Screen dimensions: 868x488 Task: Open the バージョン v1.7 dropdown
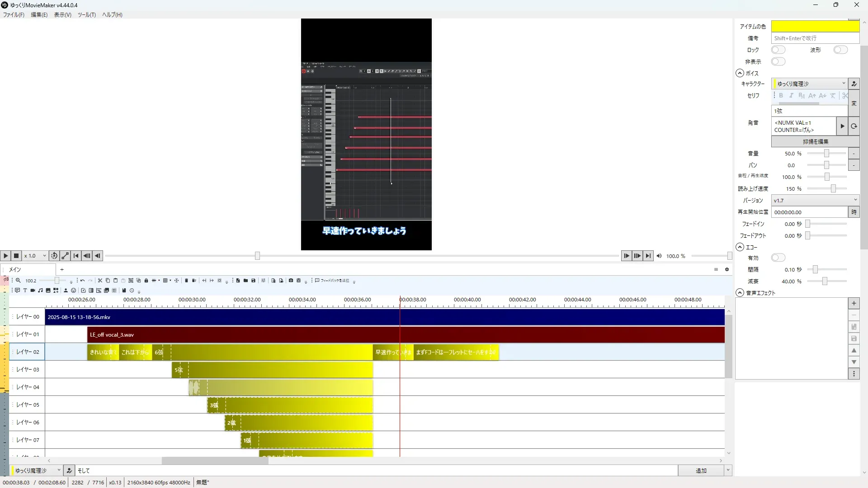pyautogui.click(x=815, y=200)
